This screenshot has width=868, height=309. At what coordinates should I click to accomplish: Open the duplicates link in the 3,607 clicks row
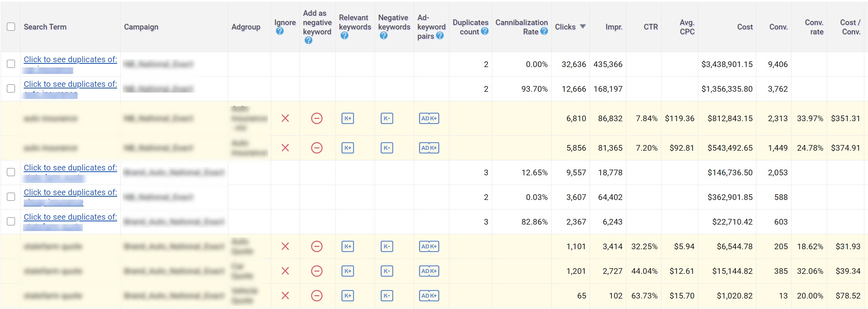tap(70, 192)
